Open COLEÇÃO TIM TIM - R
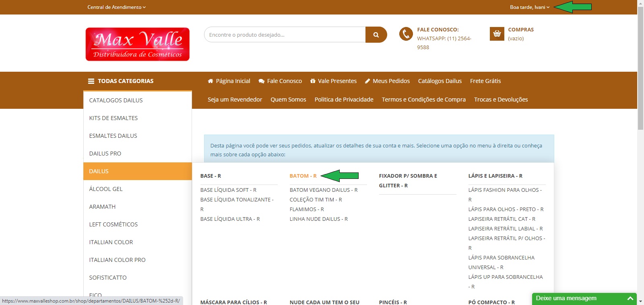Viewport: 644px width, 305px height. pyautogui.click(x=316, y=199)
